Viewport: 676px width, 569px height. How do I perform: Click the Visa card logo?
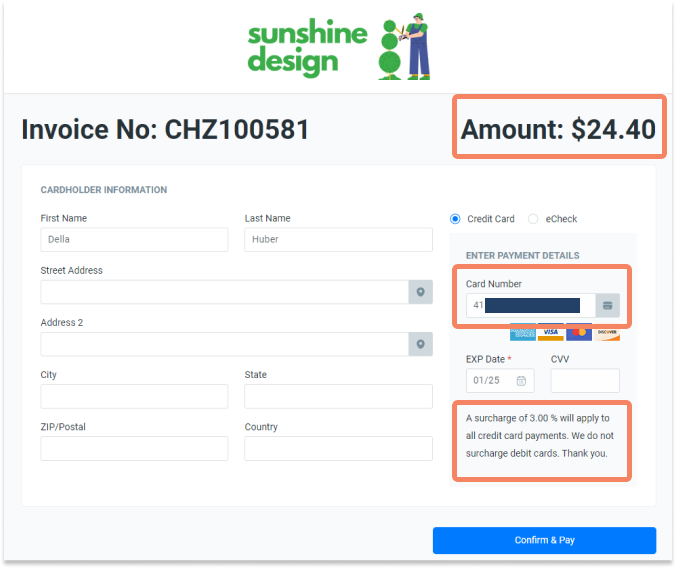(x=551, y=332)
